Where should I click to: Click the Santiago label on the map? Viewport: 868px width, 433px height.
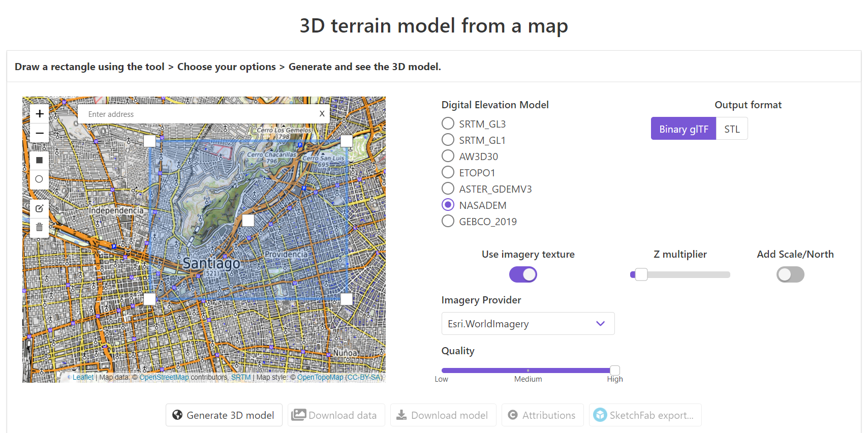[x=211, y=263]
